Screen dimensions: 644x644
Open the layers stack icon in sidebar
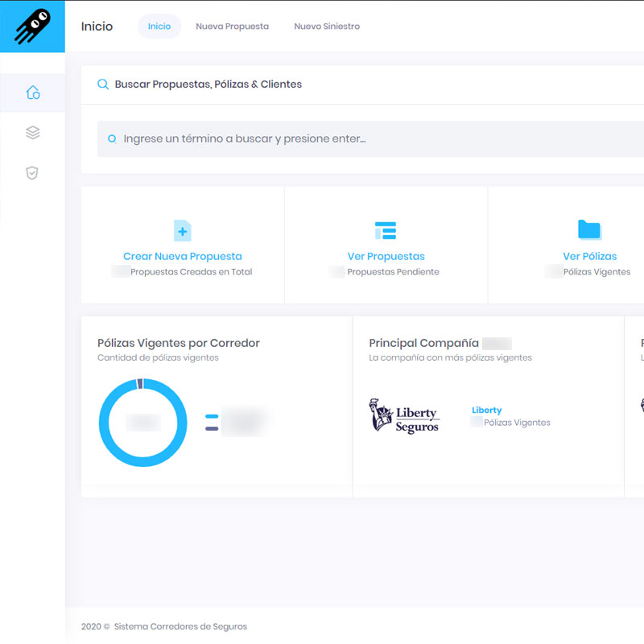coord(32,133)
